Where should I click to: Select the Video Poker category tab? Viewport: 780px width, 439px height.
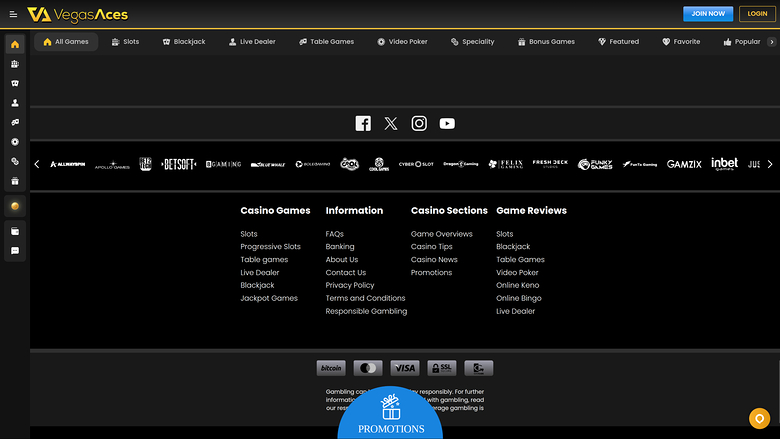(402, 42)
